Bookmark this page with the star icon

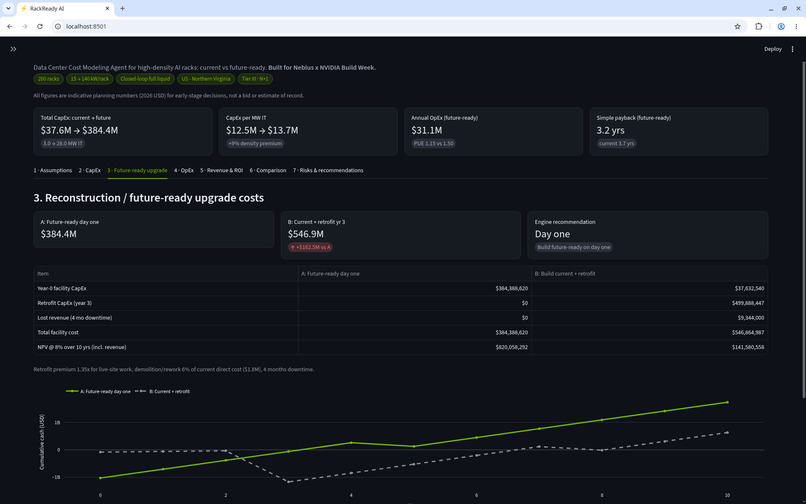(x=737, y=26)
